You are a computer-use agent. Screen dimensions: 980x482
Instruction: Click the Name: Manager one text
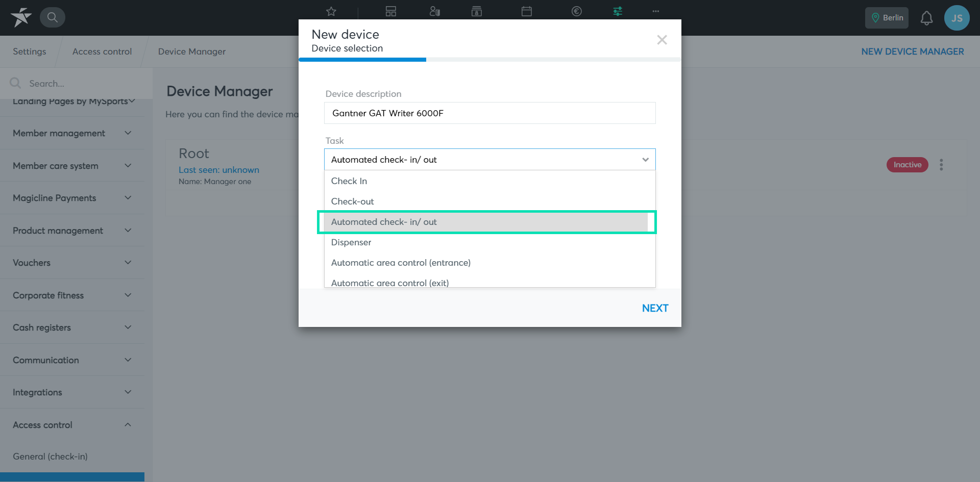point(215,182)
